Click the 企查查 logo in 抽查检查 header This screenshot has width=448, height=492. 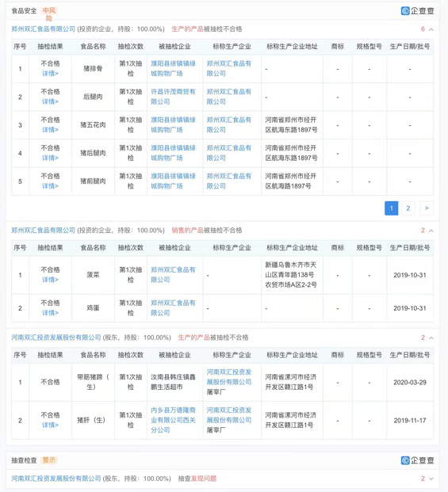click(x=417, y=460)
